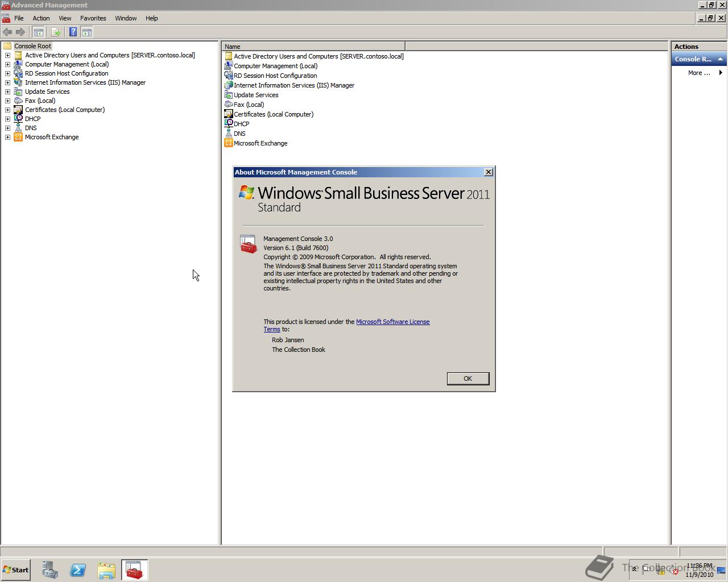The image size is (728, 582).
Task: Toggle Show/Hide Action Pane toolbar button
Action: click(x=86, y=32)
